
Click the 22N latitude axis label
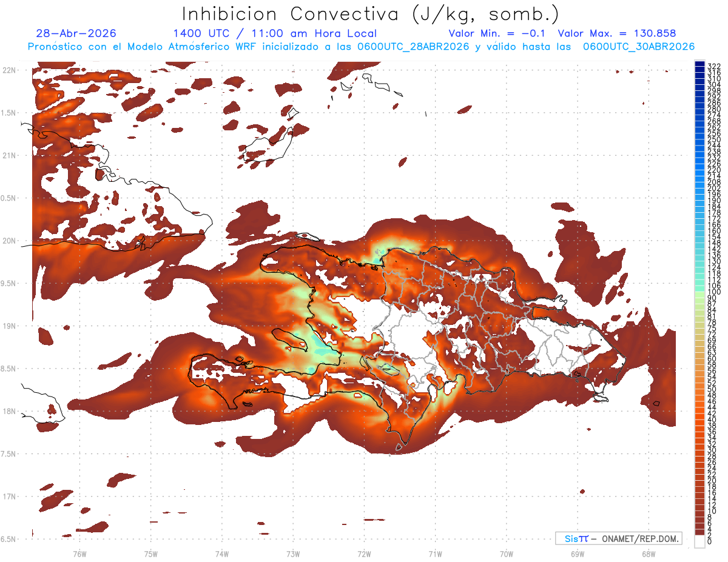click(x=8, y=70)
